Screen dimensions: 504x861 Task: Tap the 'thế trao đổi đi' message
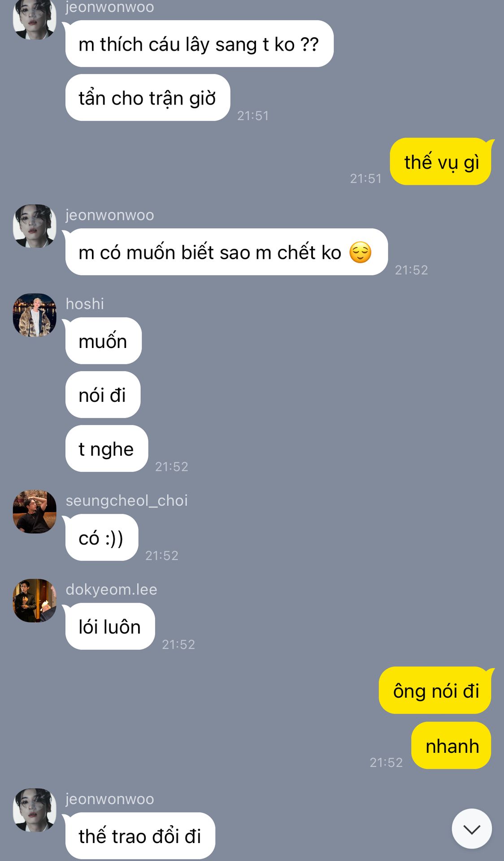(139, 836)
